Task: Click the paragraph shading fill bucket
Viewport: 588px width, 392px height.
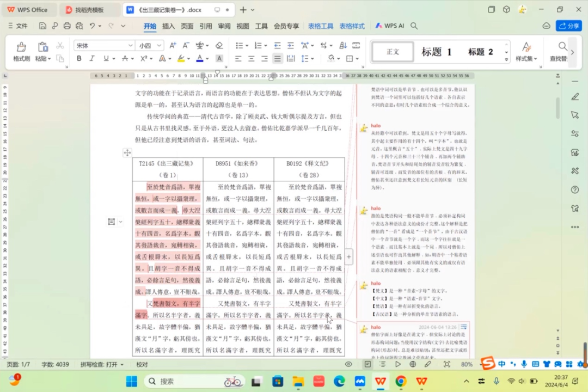Action: [x=331, y=58]
